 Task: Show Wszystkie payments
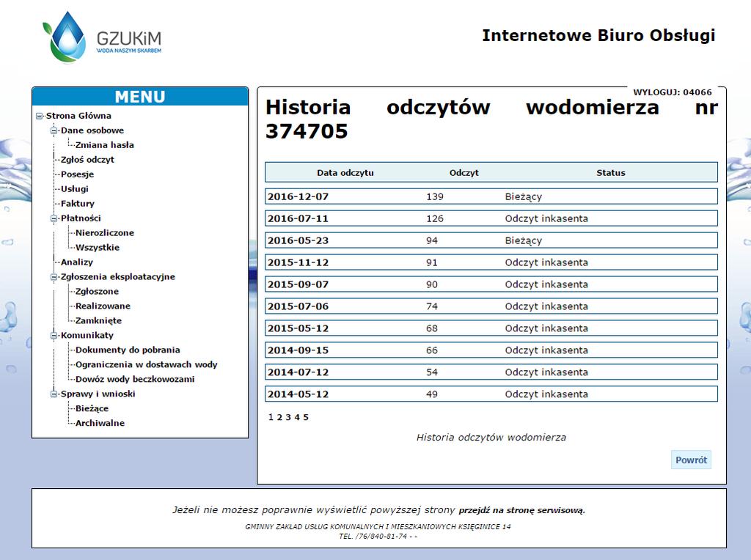point(98,248)
